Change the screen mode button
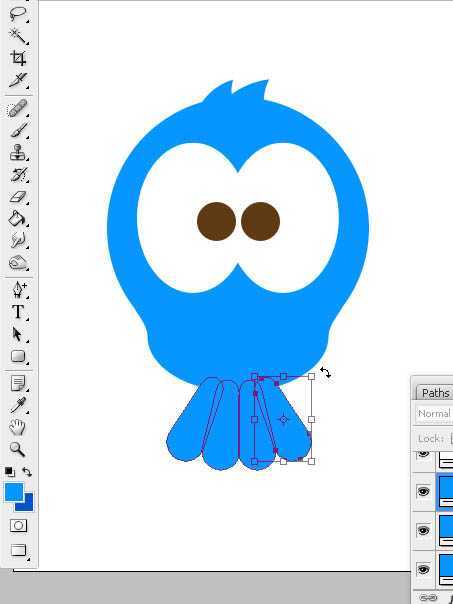The height and width of the screenshot is (604, 453). coord(18,550)
